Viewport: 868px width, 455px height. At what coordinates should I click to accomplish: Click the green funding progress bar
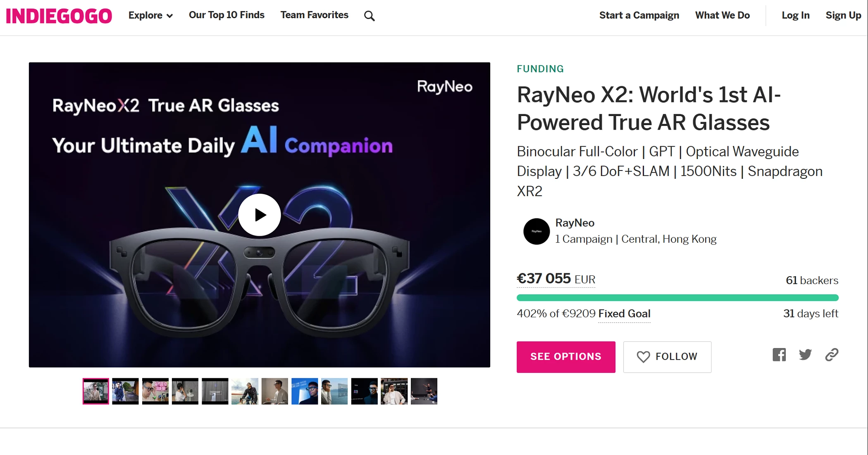pos(677,298)
